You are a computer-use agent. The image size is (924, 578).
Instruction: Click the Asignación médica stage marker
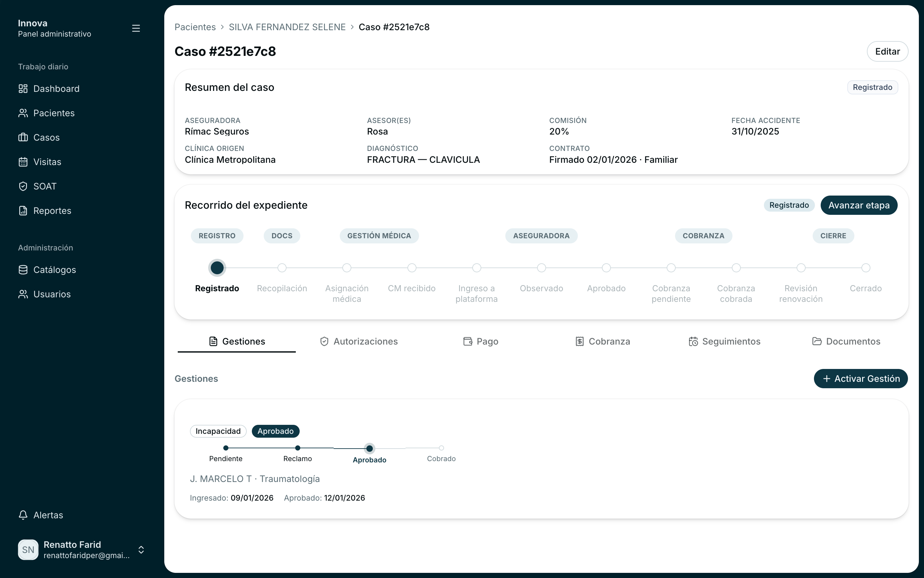(347, 267)
